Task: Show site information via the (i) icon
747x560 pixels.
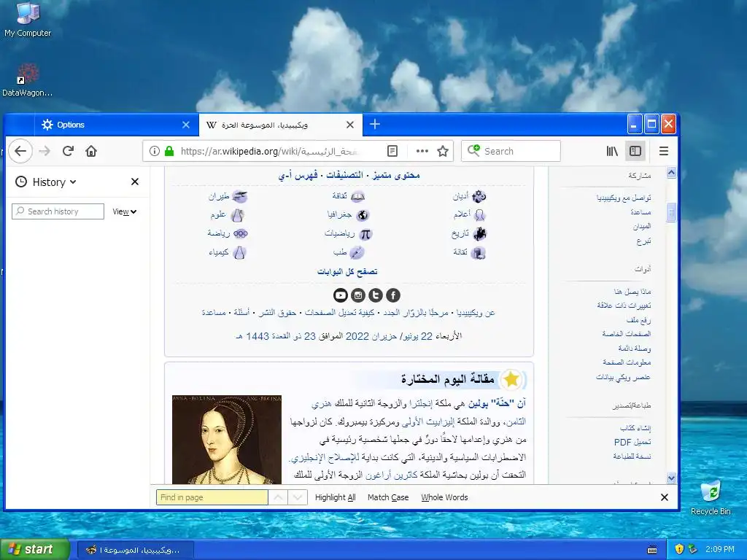Action: [x=155, y=151]
